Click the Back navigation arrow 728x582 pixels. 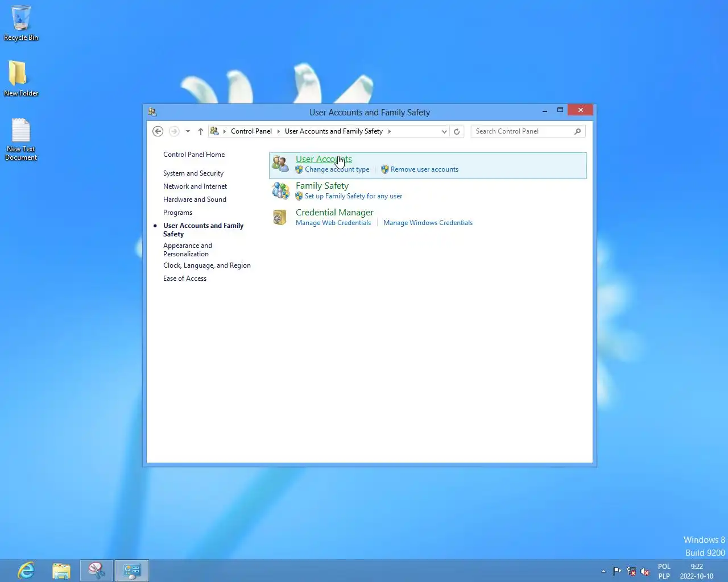(x=158, y=131)
